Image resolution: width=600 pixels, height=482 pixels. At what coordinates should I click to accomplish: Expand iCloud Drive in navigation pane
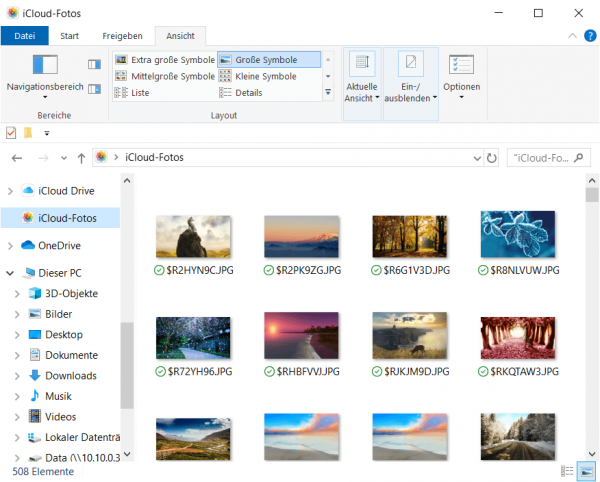11,191
